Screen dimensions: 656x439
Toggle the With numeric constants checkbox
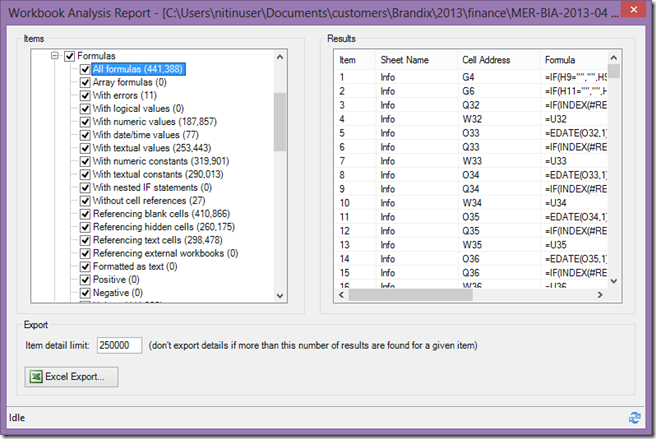tap(85, 161)
